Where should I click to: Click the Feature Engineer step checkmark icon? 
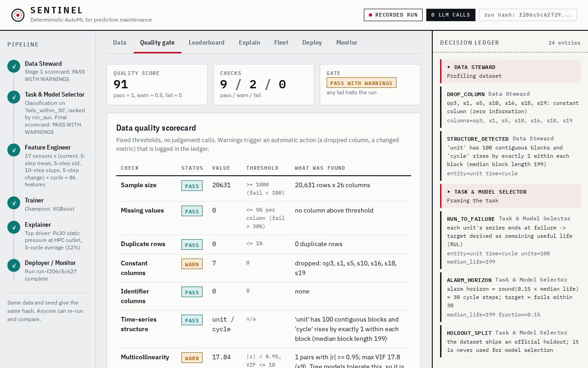[14, 150]
